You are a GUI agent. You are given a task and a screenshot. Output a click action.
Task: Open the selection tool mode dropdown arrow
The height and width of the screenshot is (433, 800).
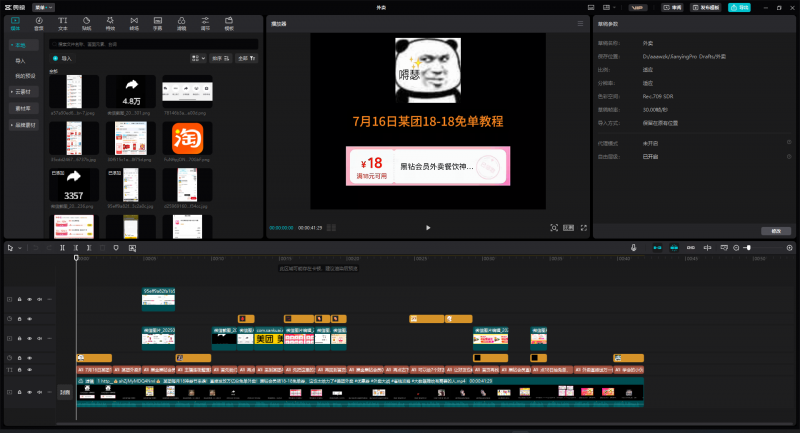tap(19, 247)
